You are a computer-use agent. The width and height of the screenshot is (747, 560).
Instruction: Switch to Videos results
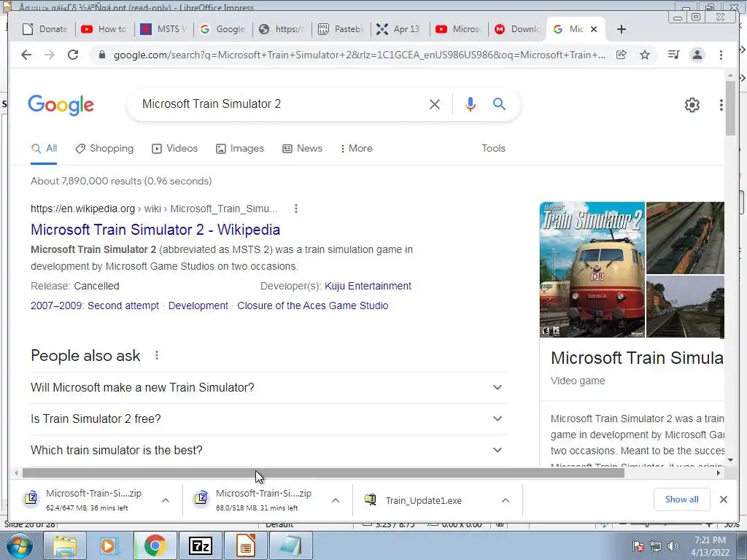(174, 149)
